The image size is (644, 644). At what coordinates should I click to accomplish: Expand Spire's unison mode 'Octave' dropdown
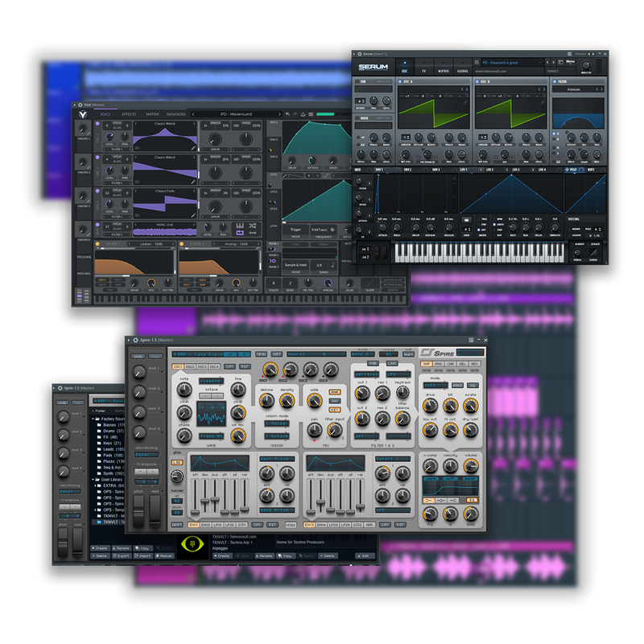pyautogui.click(x=276, y=435)
